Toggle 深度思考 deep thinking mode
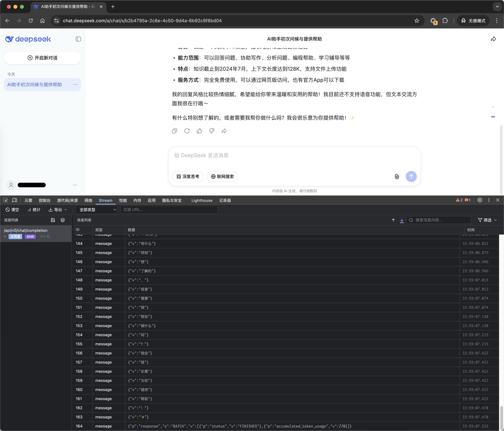 188,176
